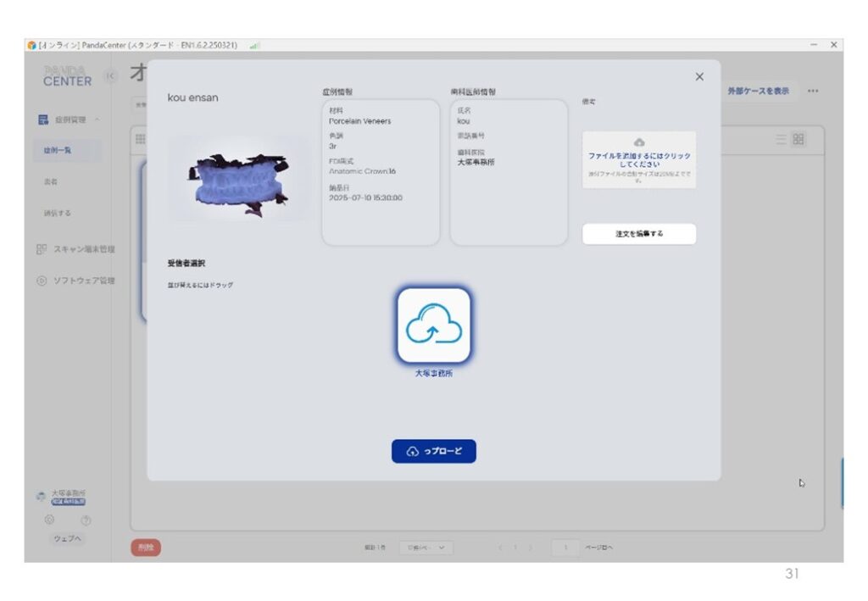Open the three-dot more options menu
Screen dimensions: 868x601
(813, 91)
